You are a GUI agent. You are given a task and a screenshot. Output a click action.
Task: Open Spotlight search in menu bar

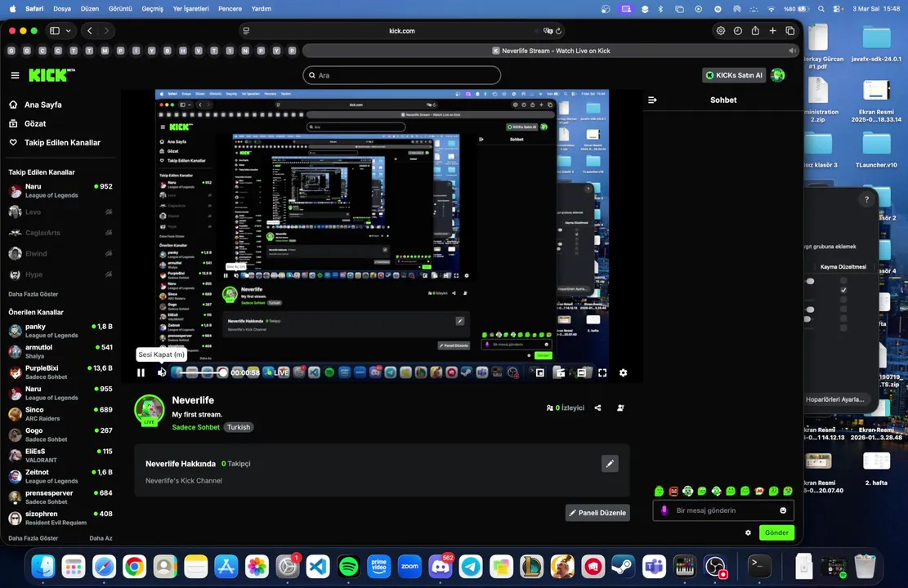[821, 9]
